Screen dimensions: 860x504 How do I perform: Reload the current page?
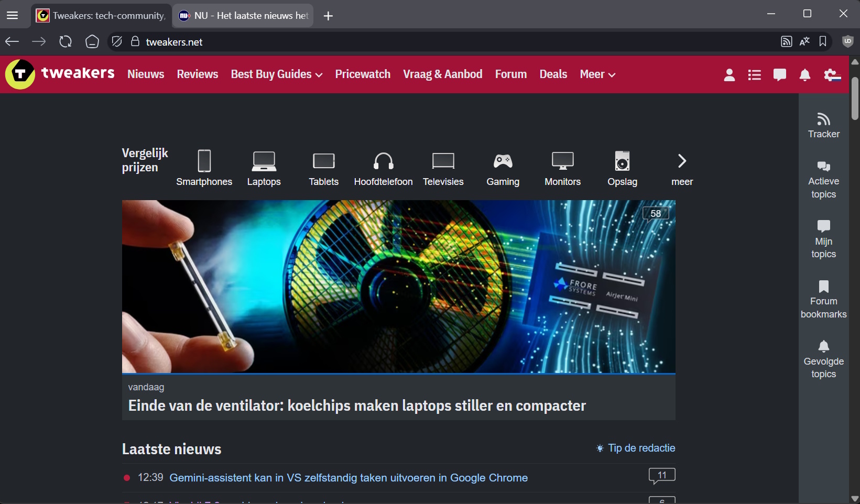point(66,42)
